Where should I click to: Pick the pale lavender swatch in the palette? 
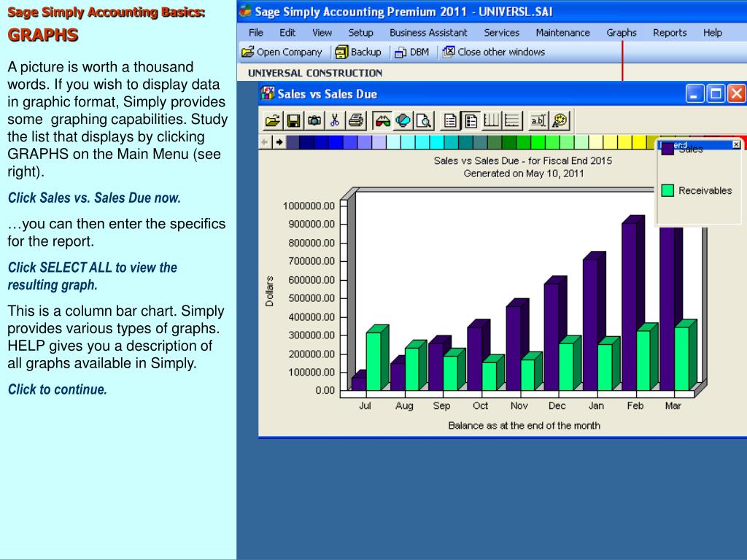(x=379, y=142)
